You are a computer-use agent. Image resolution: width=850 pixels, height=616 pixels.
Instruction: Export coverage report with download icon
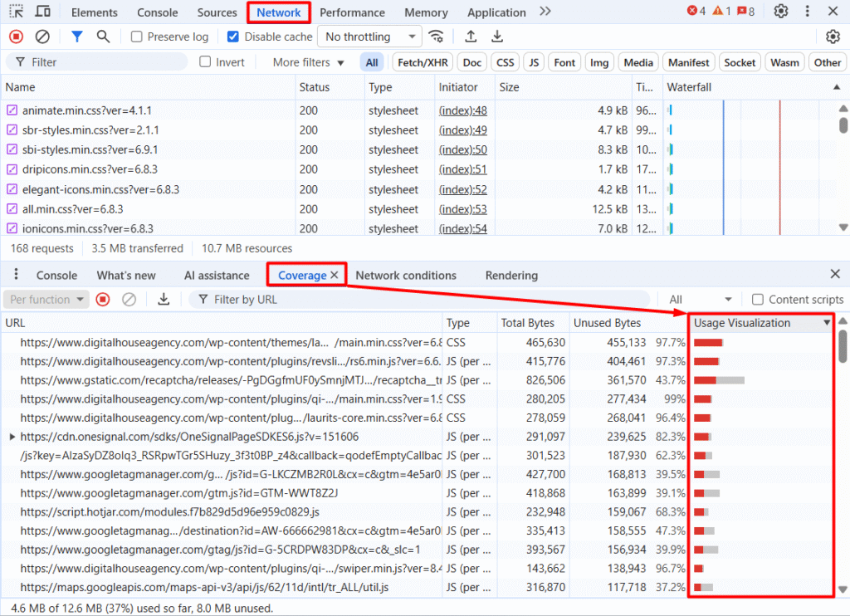pyautogui.click(x=164, y=300)
